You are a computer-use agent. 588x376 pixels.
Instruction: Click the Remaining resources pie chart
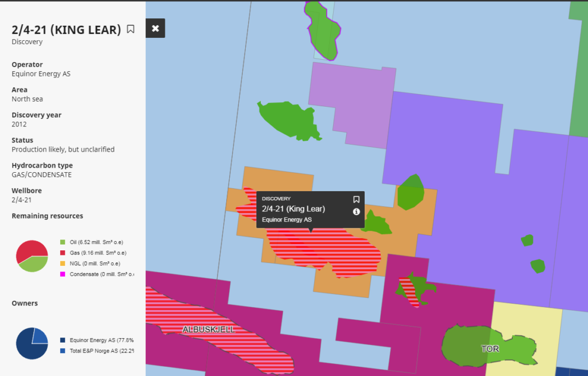pos(32,256)
